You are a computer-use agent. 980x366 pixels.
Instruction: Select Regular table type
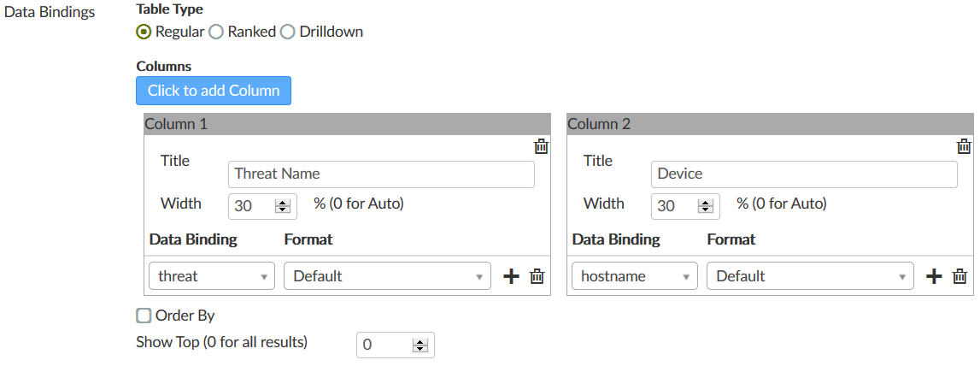click(144, 32)
